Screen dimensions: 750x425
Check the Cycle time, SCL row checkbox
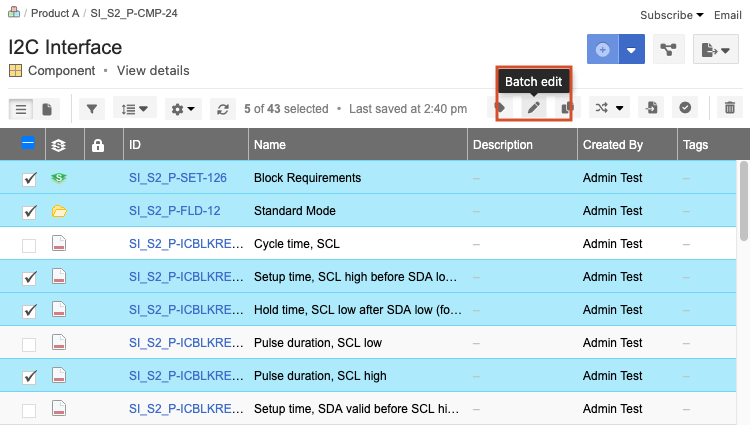coord(29,245)
